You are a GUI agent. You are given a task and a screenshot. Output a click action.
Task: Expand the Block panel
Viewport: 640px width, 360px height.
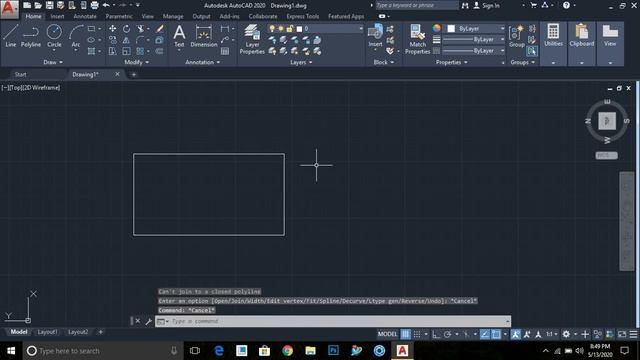pos(384,62)
